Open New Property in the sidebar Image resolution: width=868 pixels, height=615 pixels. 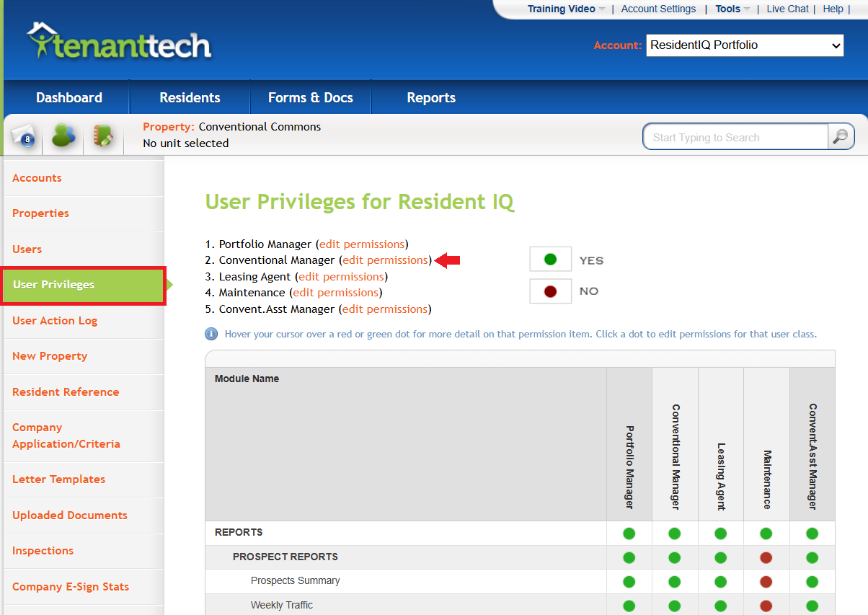pos(50,356)
